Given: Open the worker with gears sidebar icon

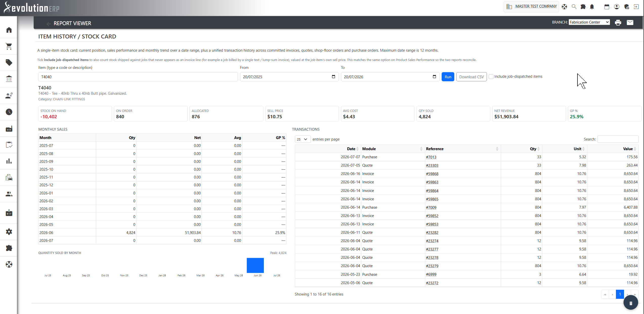Looking at the screenshot, I should (x=9, y=95).
